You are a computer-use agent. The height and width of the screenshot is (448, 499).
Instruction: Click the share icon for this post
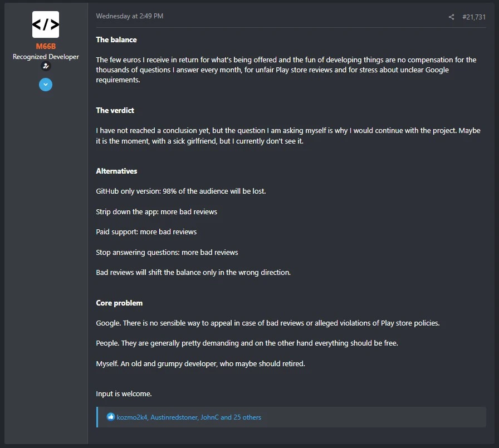(x=451, y=17)
